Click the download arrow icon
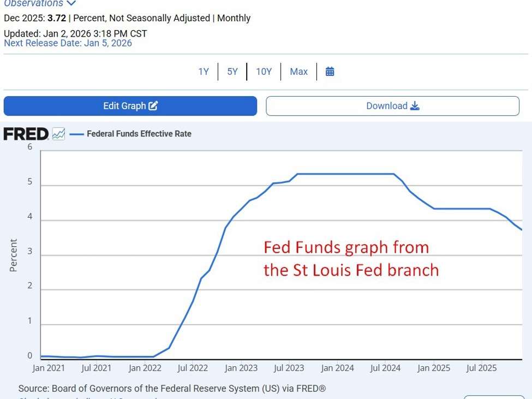This screenshot has height=399, width=532. [x=415, y=106]
